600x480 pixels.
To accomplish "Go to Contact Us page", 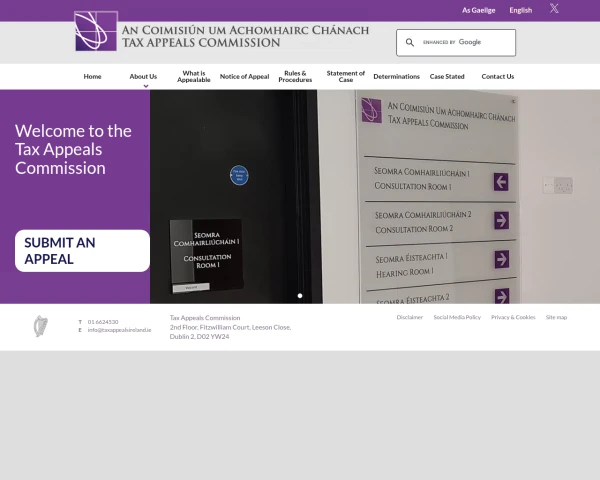I will pyautogui.click(x=497, y=76).
